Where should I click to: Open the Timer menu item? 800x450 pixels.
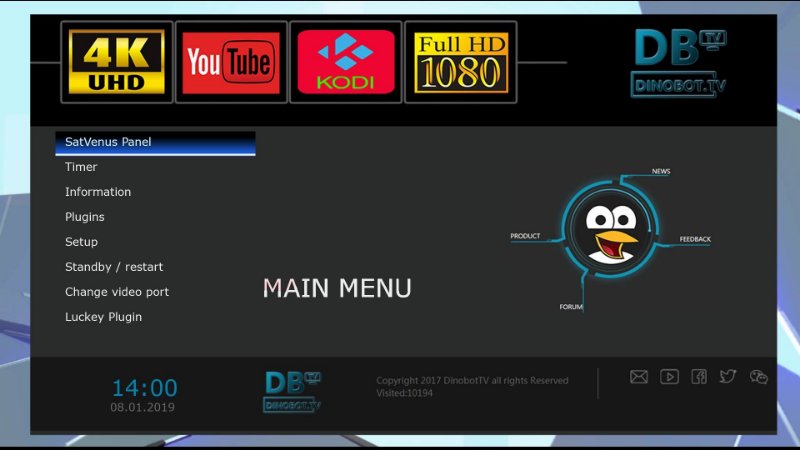(x=81, y=167)
